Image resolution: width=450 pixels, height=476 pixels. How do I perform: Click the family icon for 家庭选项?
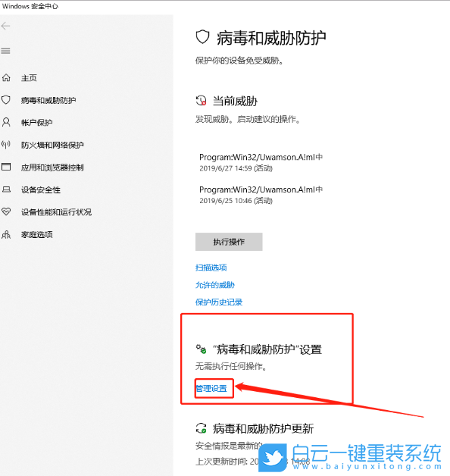pyautogui.click(x=6, y=234)
